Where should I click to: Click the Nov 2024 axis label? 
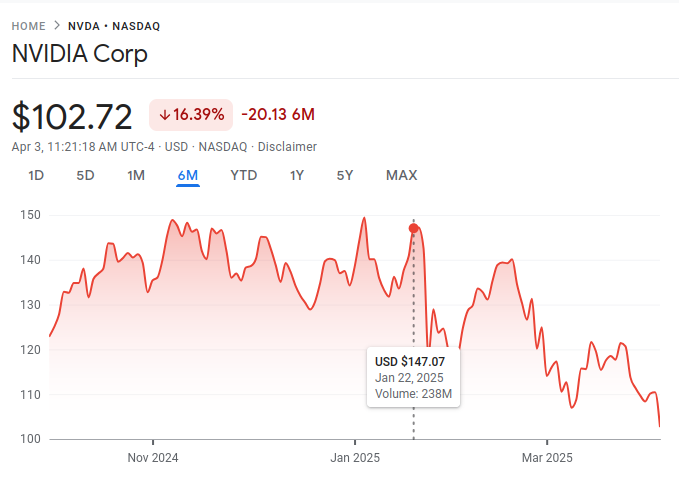coord(153,458)
